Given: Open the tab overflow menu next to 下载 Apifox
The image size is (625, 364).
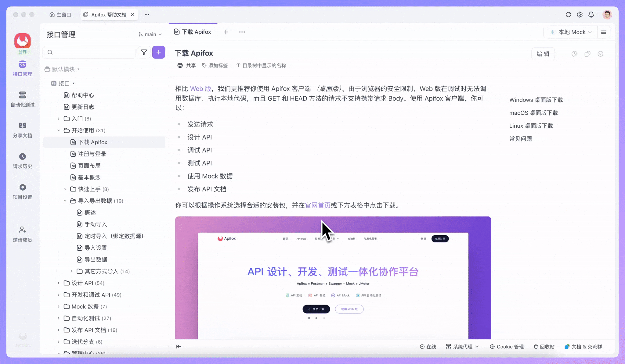Looking at the screenshot, I should click(242, 32).
